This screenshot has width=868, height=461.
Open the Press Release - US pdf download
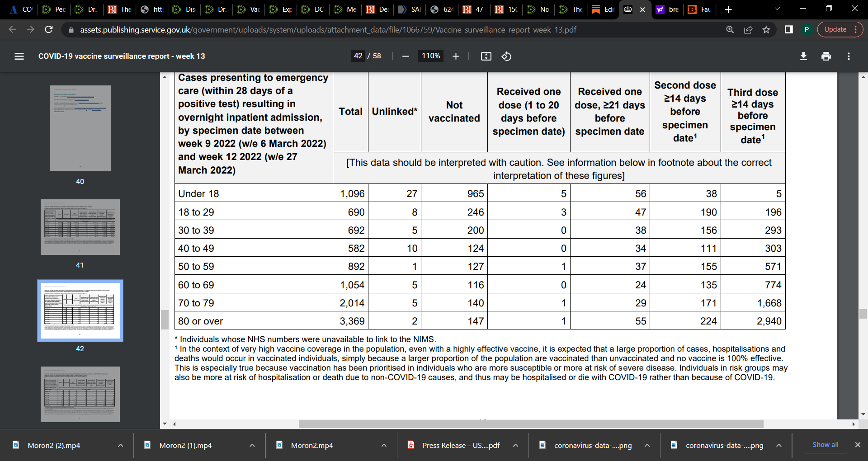coord(461,445)
